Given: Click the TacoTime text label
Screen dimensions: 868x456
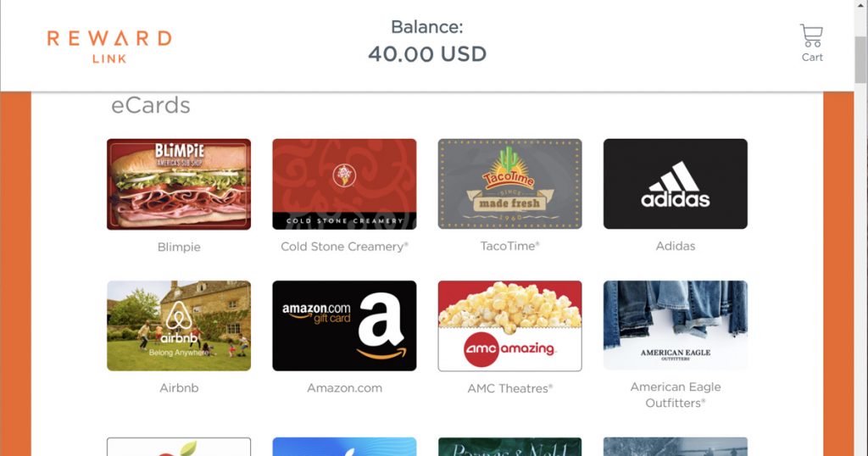Looking at the screenshot, I should [509, 246].
